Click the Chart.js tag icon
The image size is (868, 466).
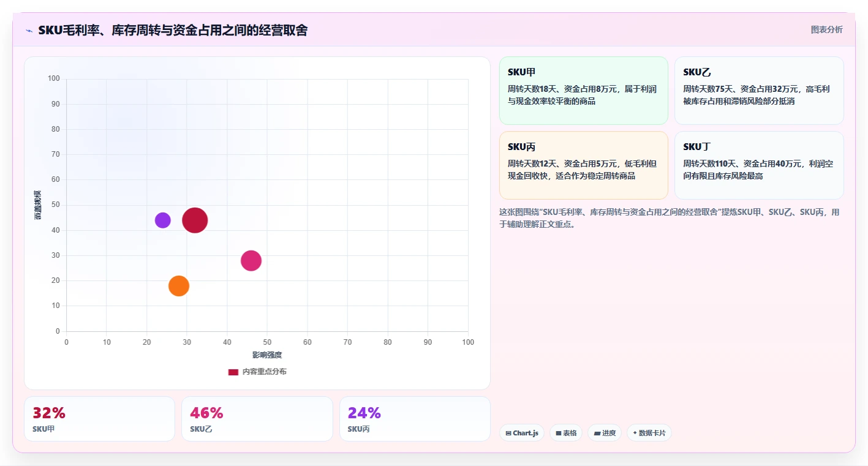pyautogui.click(x=508, y=433)
